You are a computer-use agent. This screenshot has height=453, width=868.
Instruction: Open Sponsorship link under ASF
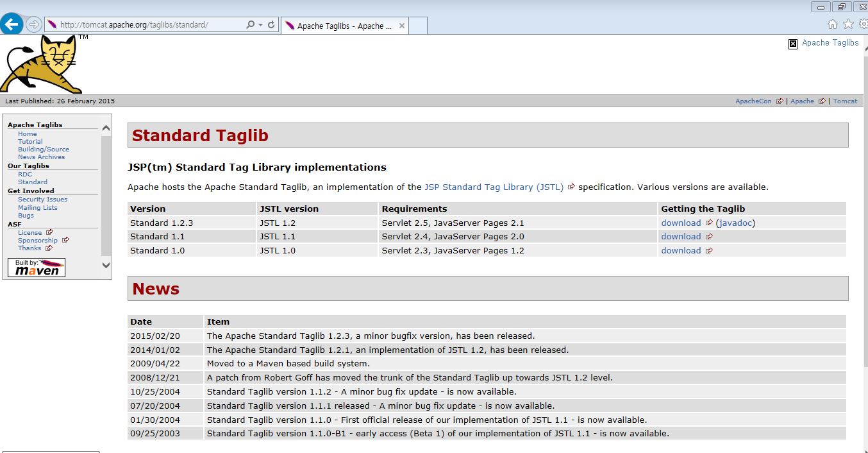(x=38, y=241)
